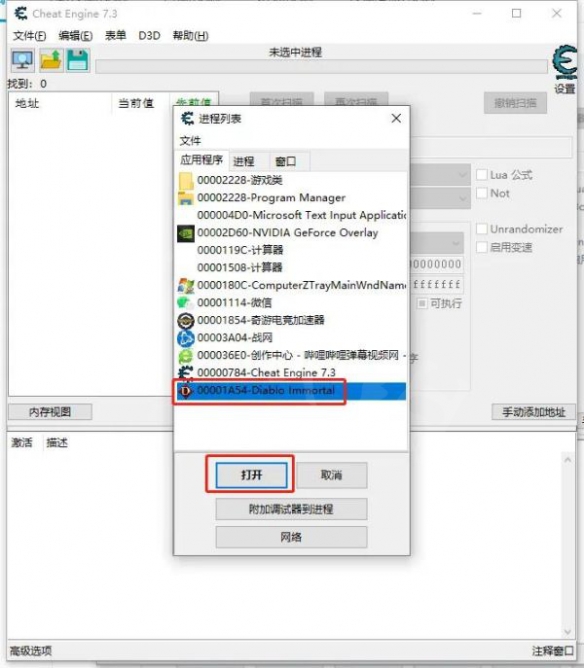Enable the Lua 公式 checkbox
This screenshot has height=668, width=584.
point(482,175)
